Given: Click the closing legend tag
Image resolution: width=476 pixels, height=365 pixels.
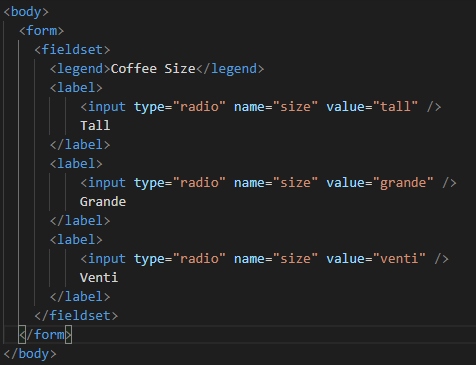Looking at the screenshot, I should [x=230, y=69].
